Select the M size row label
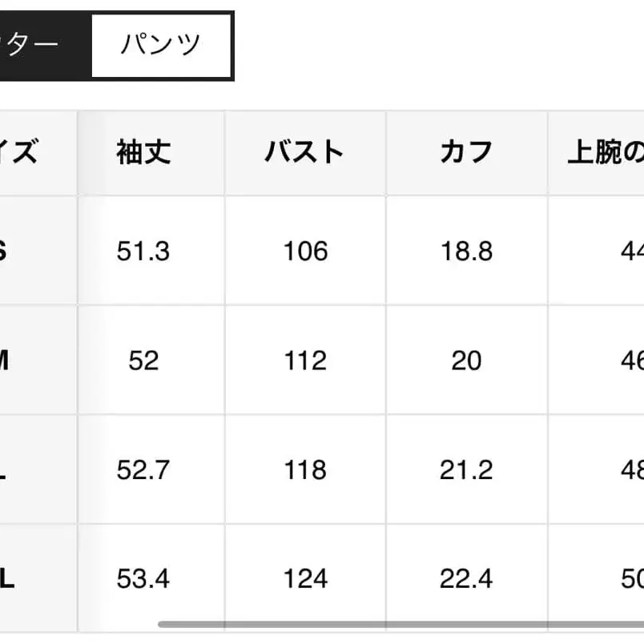644x644 pixels. point(5,360)
